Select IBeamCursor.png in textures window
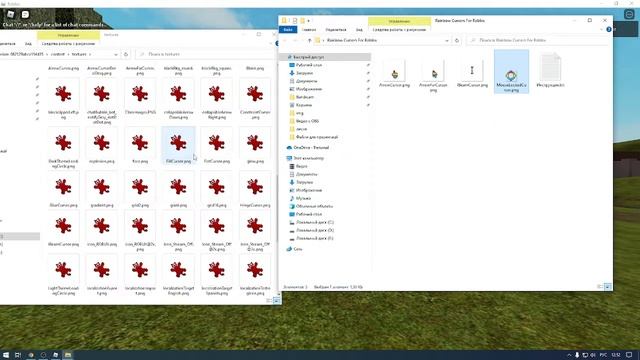 (x=63, y=229)
